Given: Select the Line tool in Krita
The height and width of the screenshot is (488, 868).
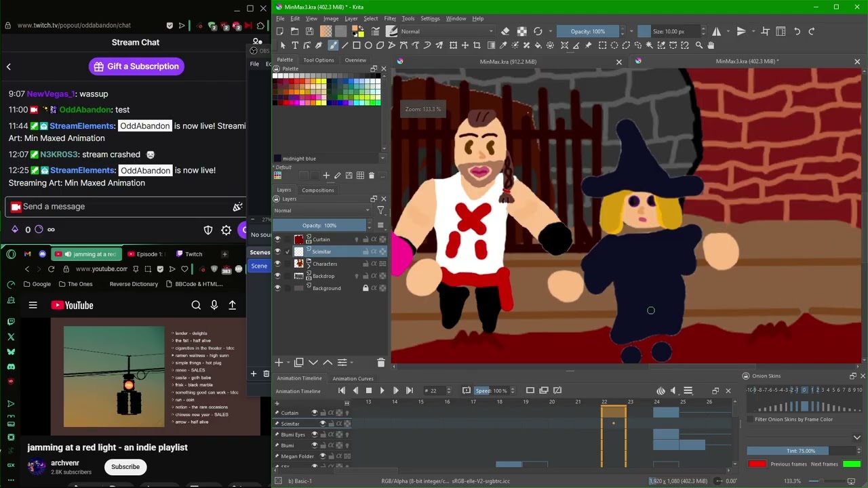Looking at the screenshot, I should tap(344, 45).
